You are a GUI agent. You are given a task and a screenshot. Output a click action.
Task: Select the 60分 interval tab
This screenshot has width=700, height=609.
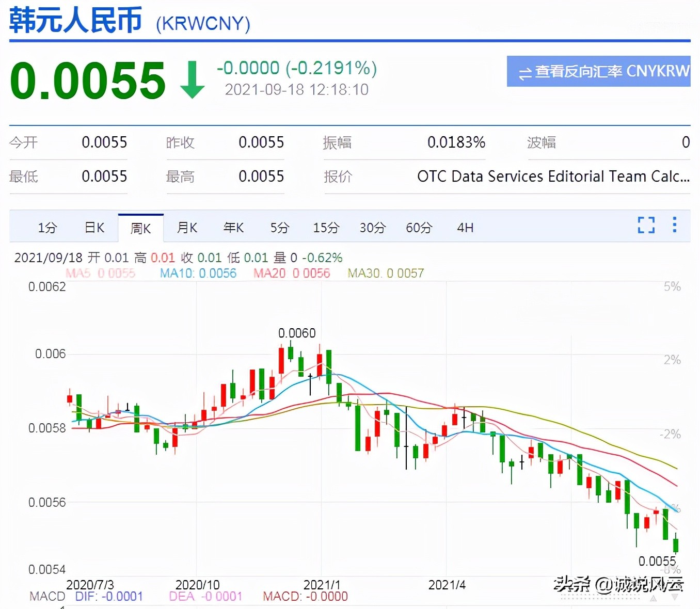pos(419,227)
